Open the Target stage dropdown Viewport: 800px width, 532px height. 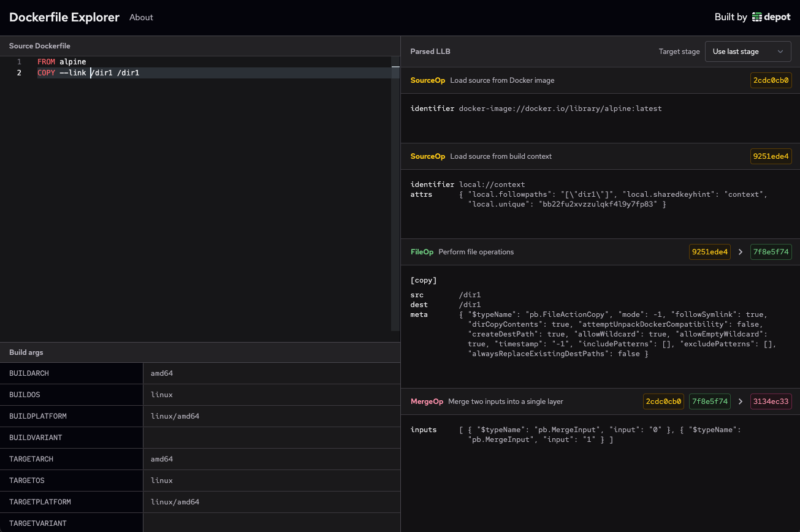[x=747, y=51]
